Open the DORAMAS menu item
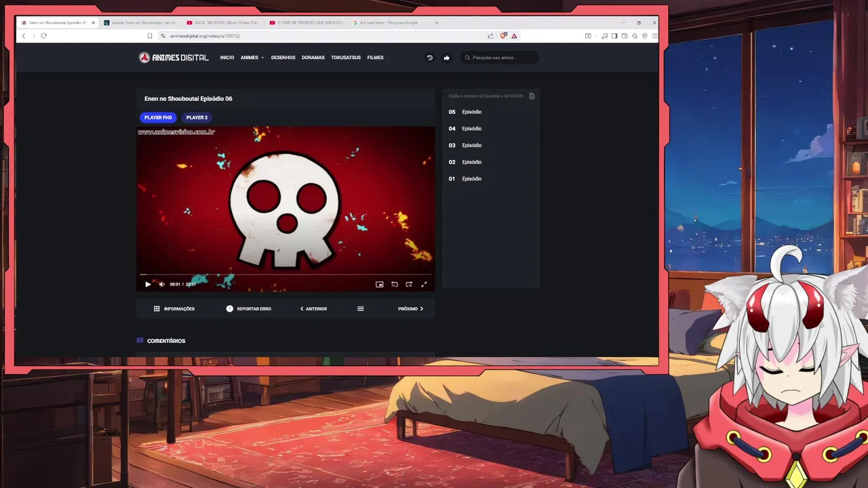Image resolution: width=868 pixels, height=488 pixels. 313,58
